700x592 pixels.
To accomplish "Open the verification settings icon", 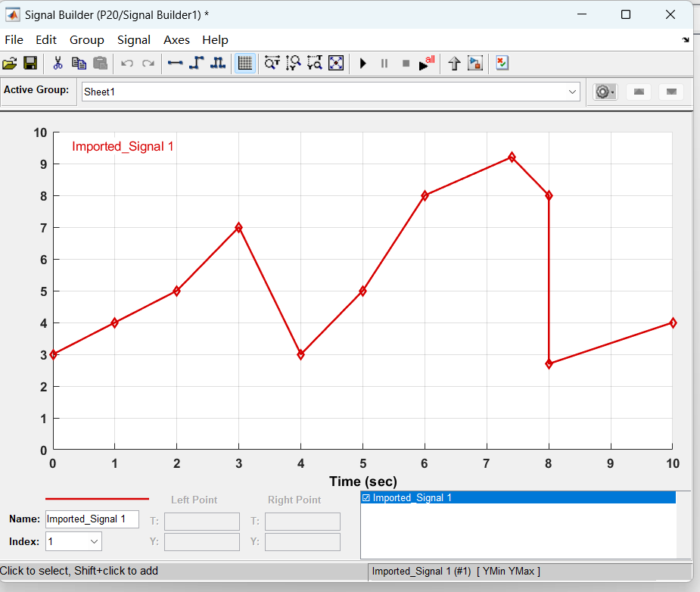I will click(x=502, y=64).
